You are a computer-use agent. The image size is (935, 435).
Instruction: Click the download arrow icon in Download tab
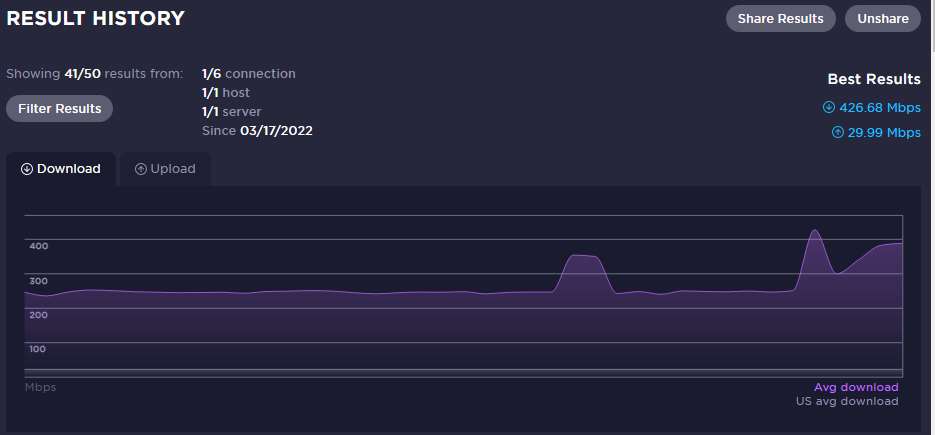coord(27,169)
